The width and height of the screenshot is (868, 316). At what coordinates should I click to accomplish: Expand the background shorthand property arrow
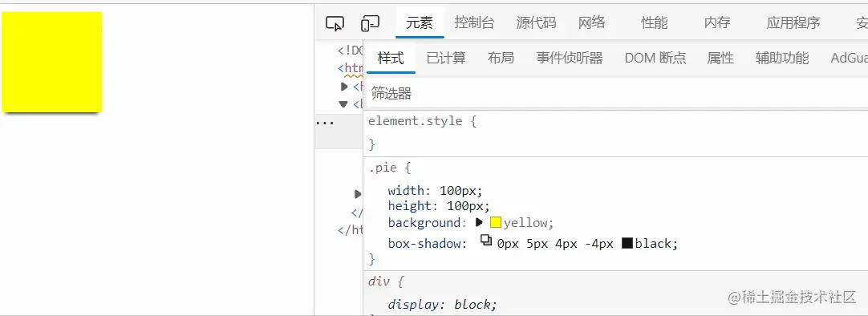(480, 222)
